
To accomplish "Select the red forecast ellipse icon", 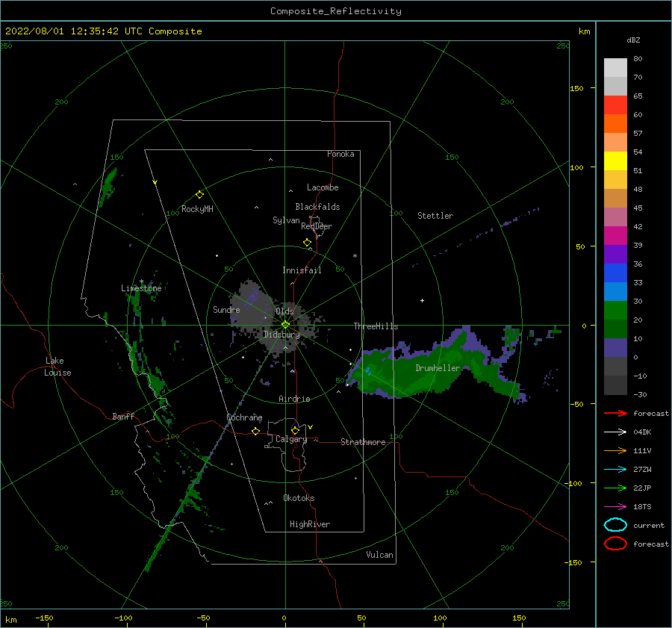I will pyautogui.click(x=615, y=544).
